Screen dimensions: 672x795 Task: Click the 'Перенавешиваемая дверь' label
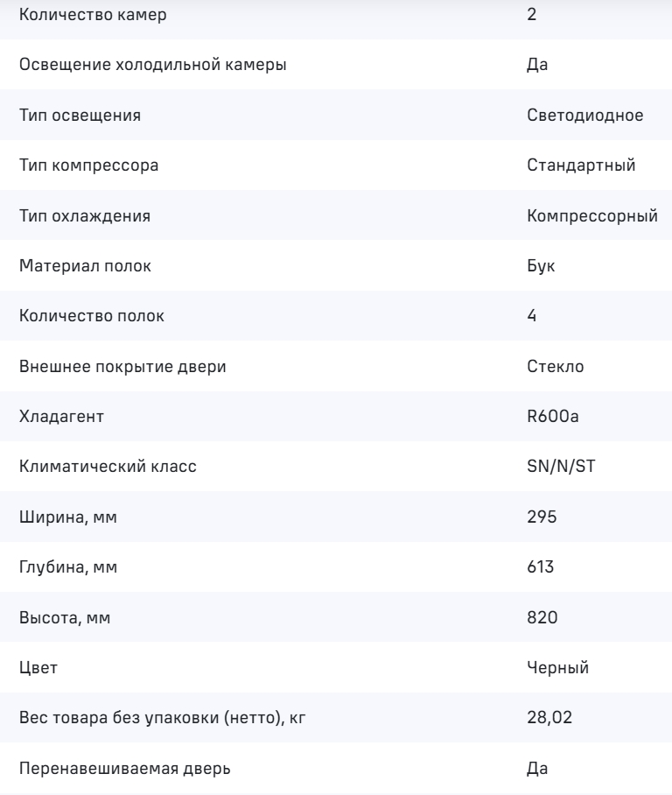coord(101,769)
